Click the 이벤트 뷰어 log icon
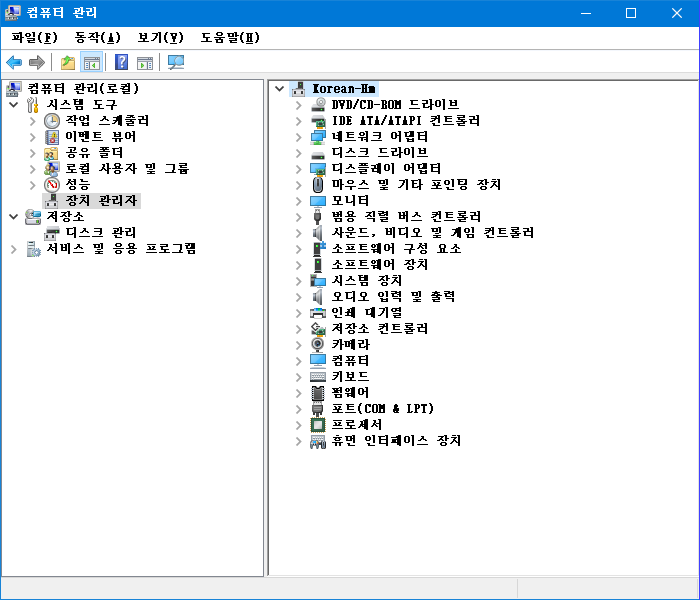Screen dimensions: 700x600 coord(52,137)
